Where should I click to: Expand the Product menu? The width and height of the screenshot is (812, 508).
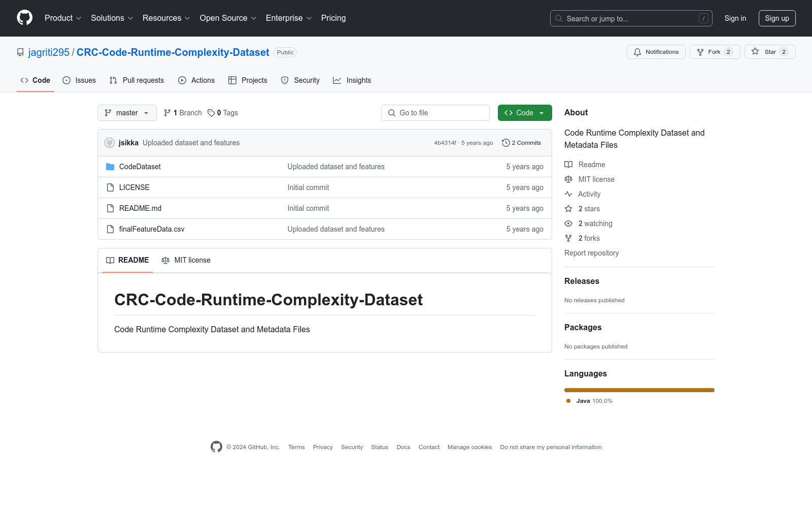63,18
